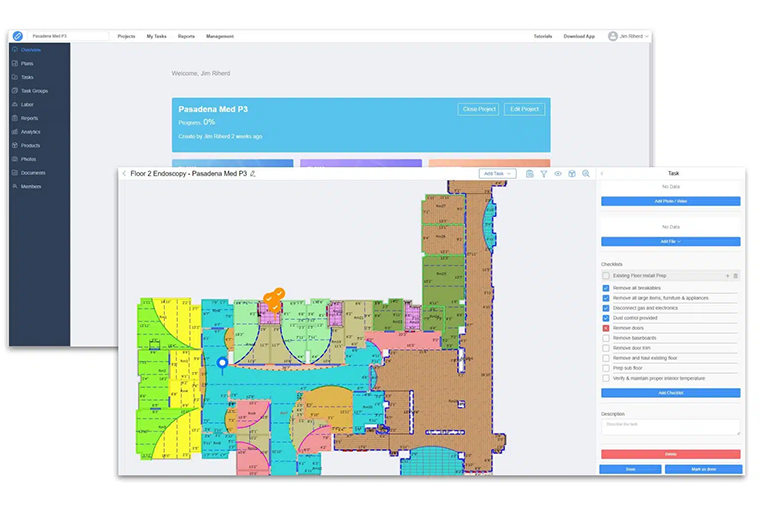The image size is (760, 505).
Task: Click the Mark as done button
Action: point(703,469)
